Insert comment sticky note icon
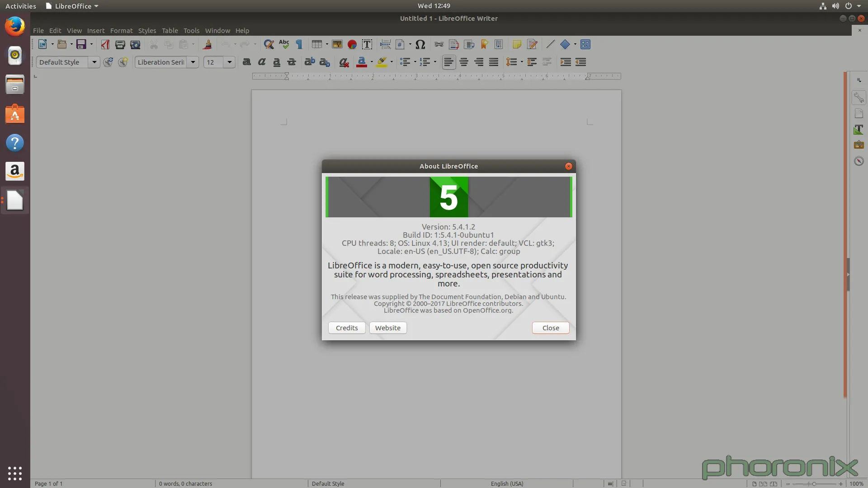The image size is (868, 488). (x=517, y=44)
